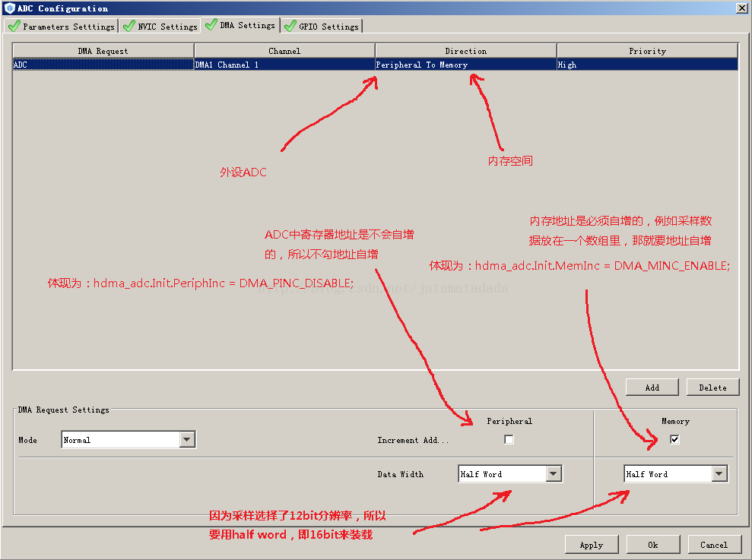Click the Delete button
Screen dimensions: 752x560
(712, 388)
